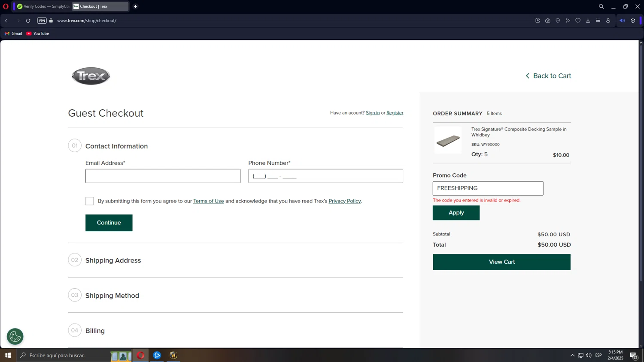Click the decking sample product thumbnail
The height and width of the screenshot is (362, 644).
[x=448, y=140]
